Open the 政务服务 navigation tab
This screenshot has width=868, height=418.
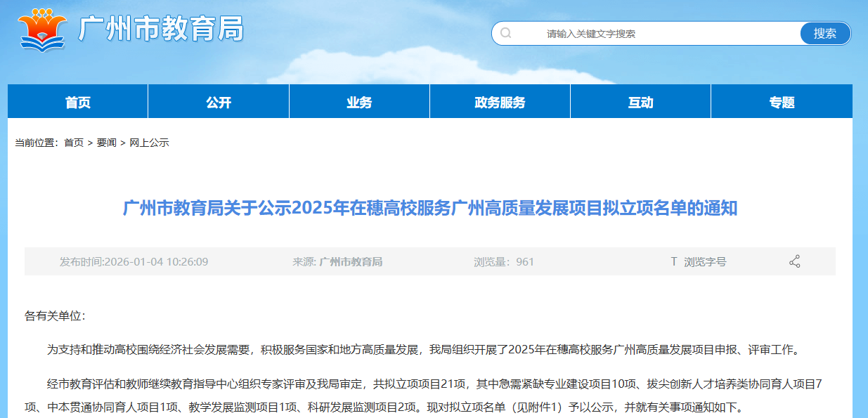pyautogui.click(x=500, y=103)
